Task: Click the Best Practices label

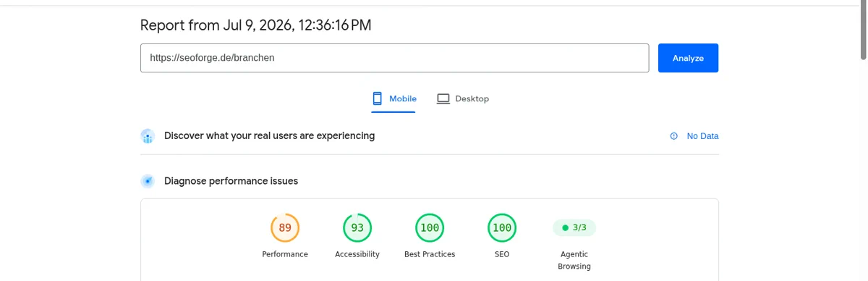Action: pos(430,254)
